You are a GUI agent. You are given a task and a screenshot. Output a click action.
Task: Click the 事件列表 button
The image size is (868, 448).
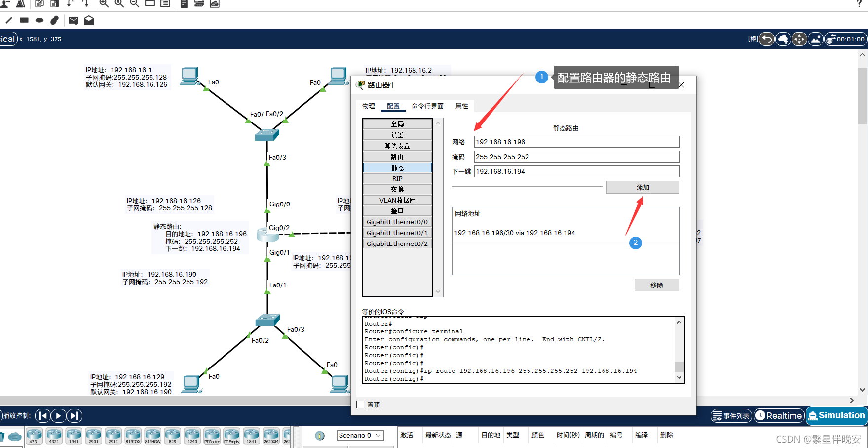[731, 416]
